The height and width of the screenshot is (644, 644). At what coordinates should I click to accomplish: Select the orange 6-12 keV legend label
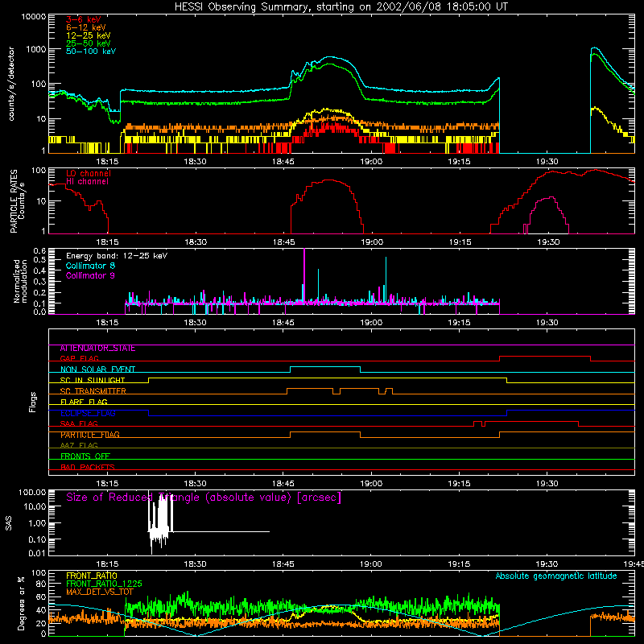tap(86, 27)
